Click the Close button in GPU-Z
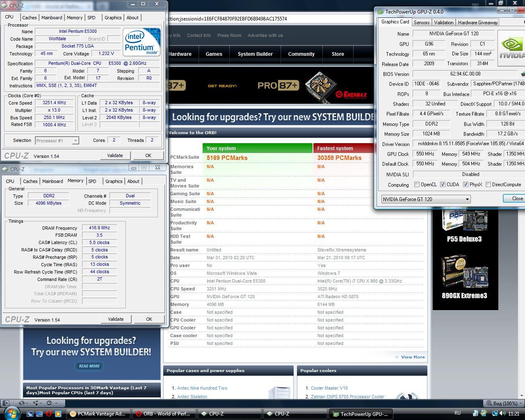Image resolution: width=525 pixels, height=420 pixels. pyautogui.click(x=514, y=199)
